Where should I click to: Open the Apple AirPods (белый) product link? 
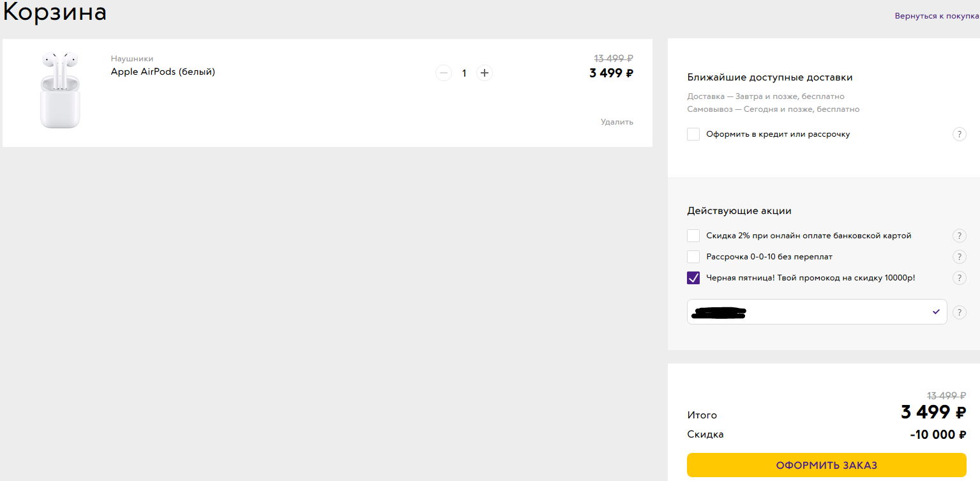[x=163, y=72]
